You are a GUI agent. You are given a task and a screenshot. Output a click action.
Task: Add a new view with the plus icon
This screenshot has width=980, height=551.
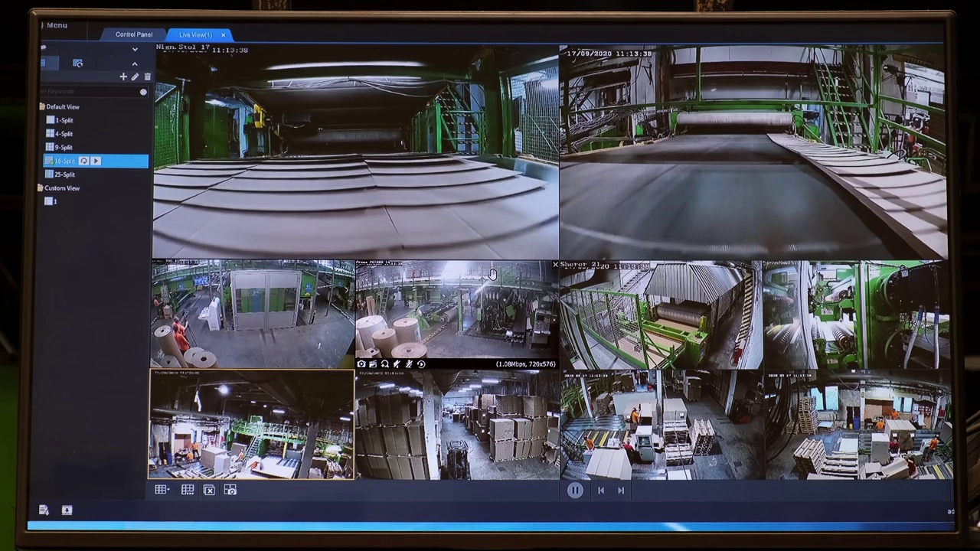pyautogui.click(x=122, y=77)
